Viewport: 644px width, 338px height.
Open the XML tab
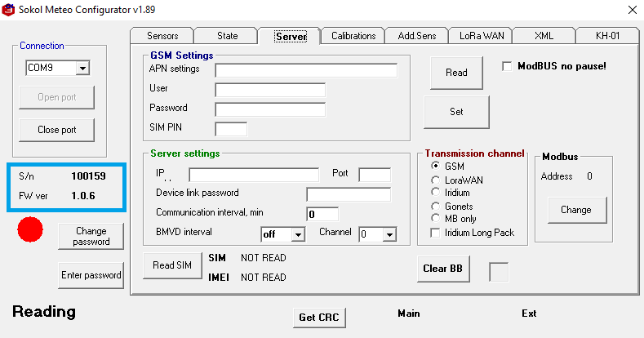pyautogui.click(x=544, y=36)
